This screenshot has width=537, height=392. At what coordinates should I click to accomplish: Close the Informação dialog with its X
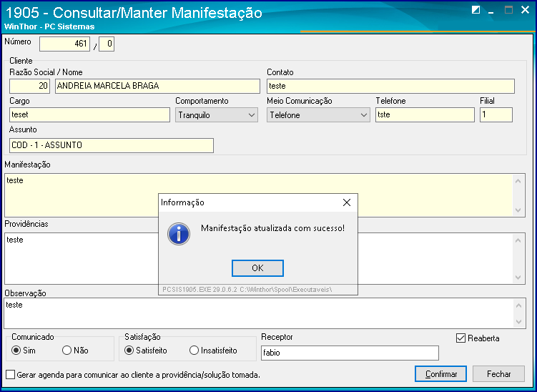[347, 202]
